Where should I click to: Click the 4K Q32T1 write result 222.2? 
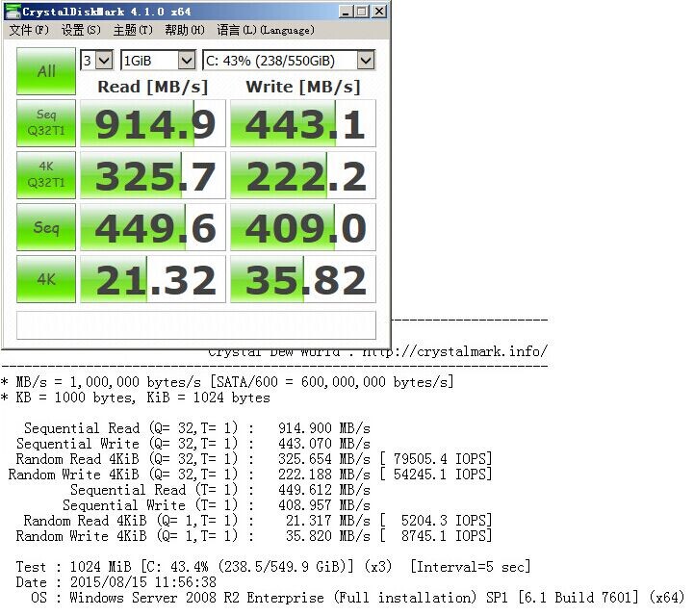(303, 175)
